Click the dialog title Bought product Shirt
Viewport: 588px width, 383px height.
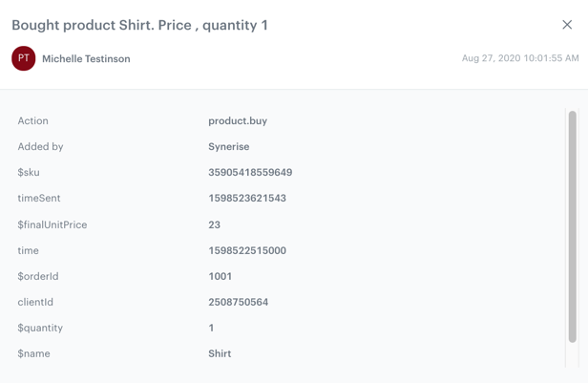[x=139, y=25]
